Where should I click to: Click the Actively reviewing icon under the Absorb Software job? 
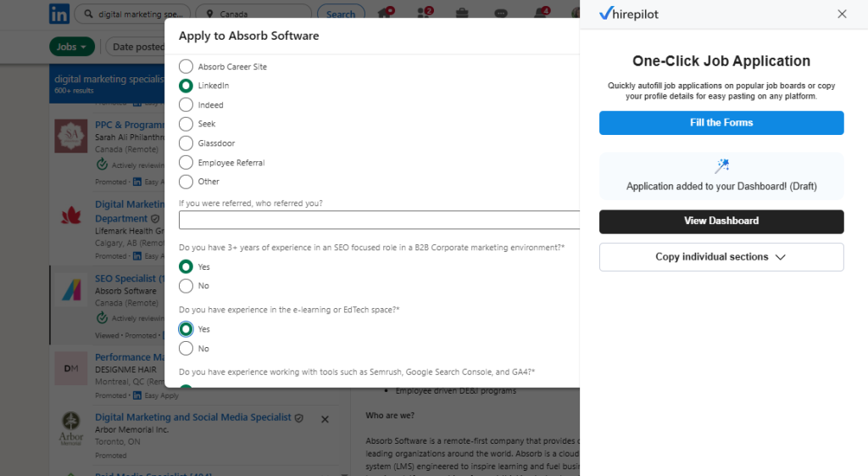(x=102, y=318)
